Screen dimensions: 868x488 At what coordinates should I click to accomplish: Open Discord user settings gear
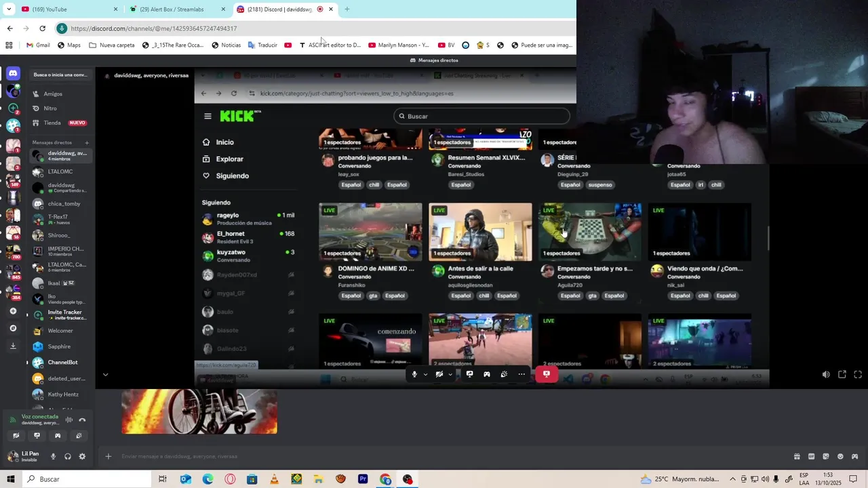[82, 456]
